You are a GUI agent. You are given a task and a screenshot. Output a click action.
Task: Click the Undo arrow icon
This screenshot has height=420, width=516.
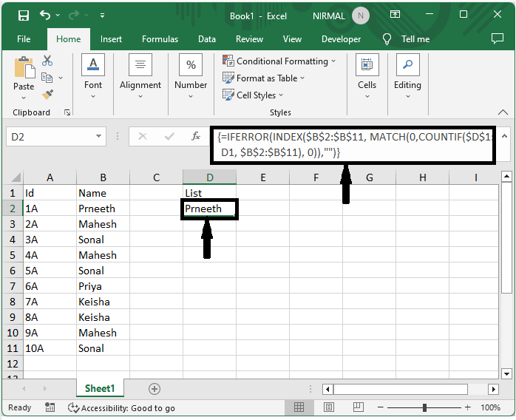(46, 15)
